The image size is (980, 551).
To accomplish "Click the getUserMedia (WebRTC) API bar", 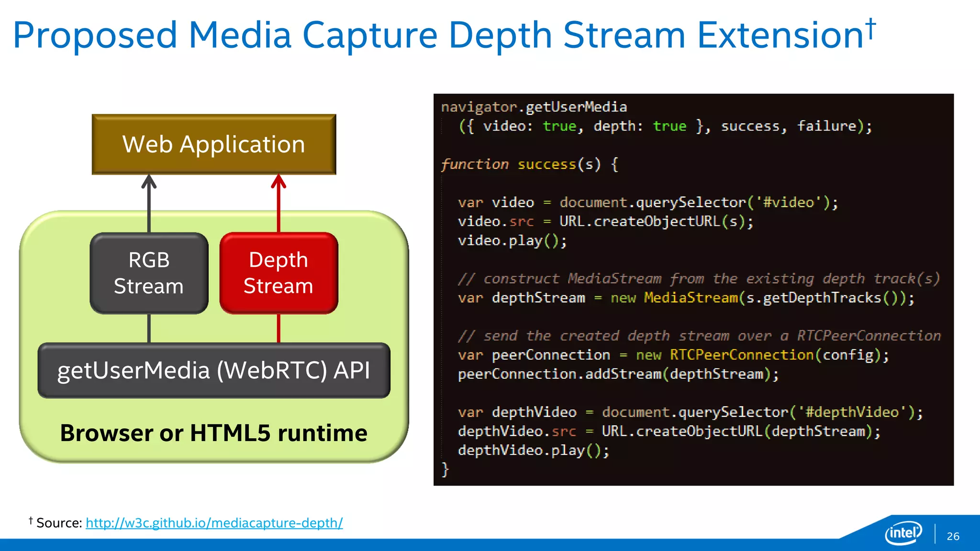I will (214, 370).
